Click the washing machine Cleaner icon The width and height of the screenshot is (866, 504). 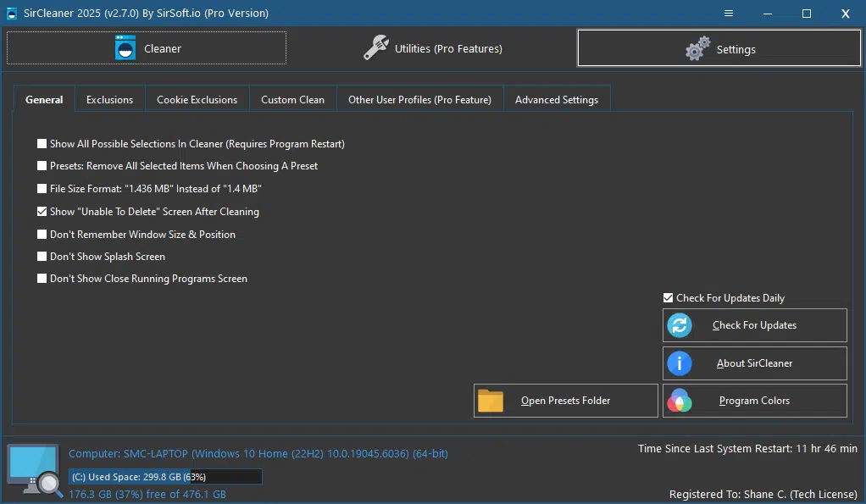click(125, 48)
